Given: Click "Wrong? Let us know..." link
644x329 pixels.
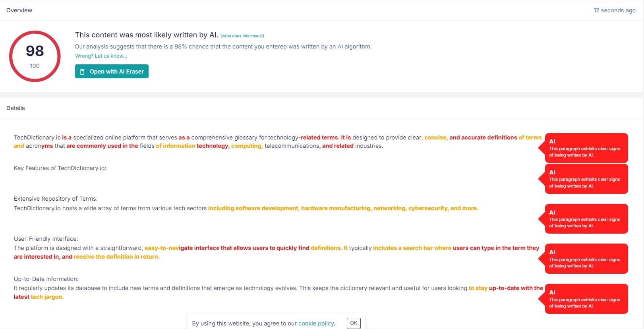Looking at the screenshot, I should click(101, 56).
